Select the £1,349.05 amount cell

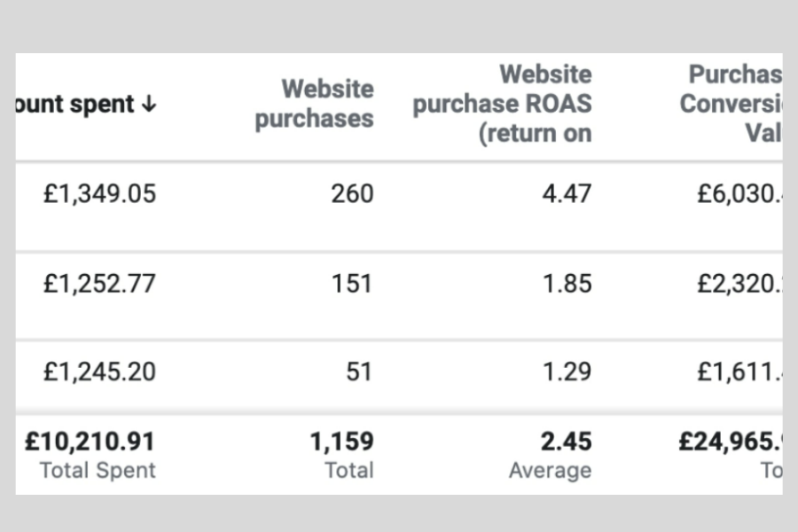point(99,194)
